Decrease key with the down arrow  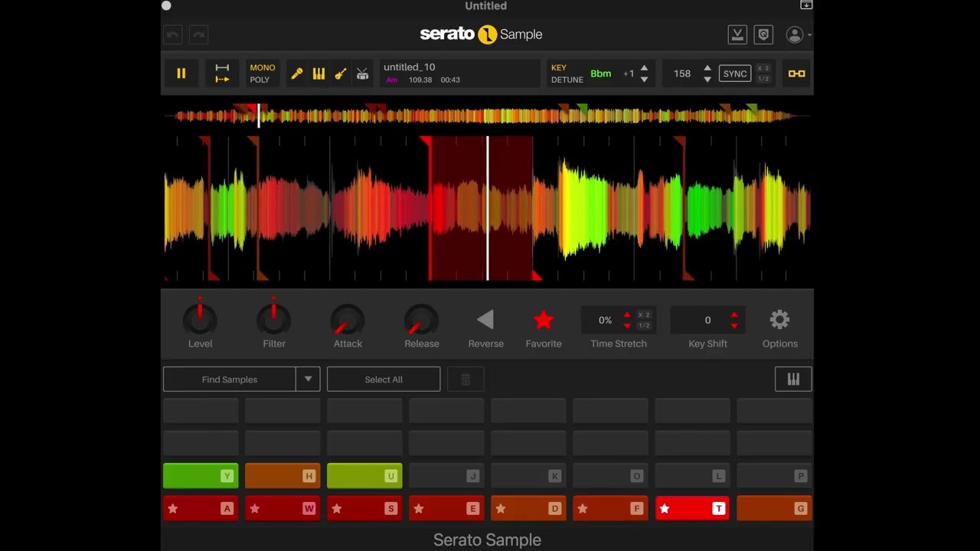pos(644,80)
